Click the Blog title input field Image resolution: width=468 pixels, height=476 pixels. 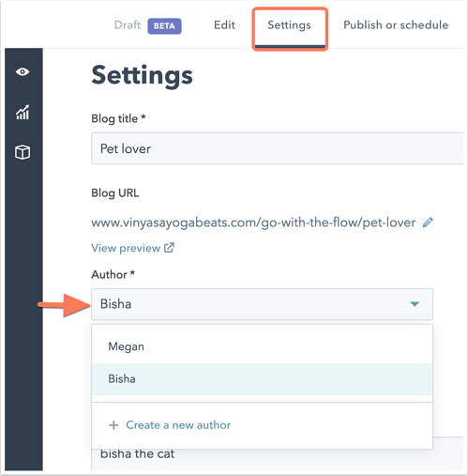[x=277, y=148]
